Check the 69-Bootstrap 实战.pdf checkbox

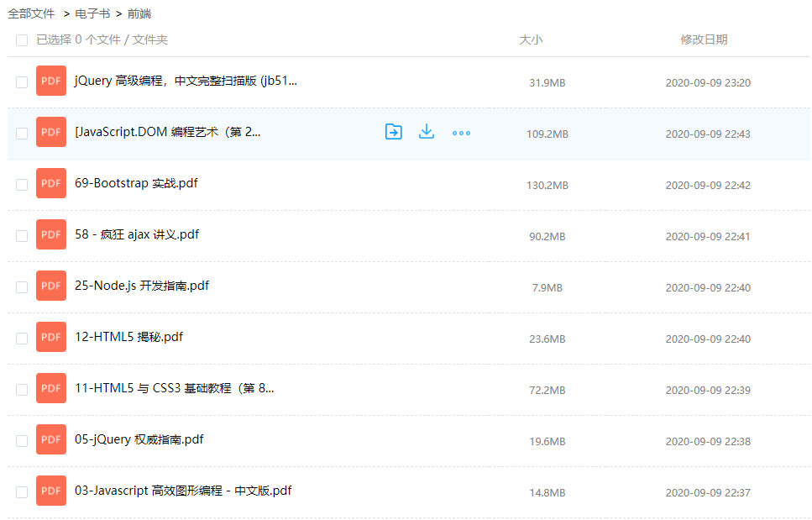(x=22, y=185)
